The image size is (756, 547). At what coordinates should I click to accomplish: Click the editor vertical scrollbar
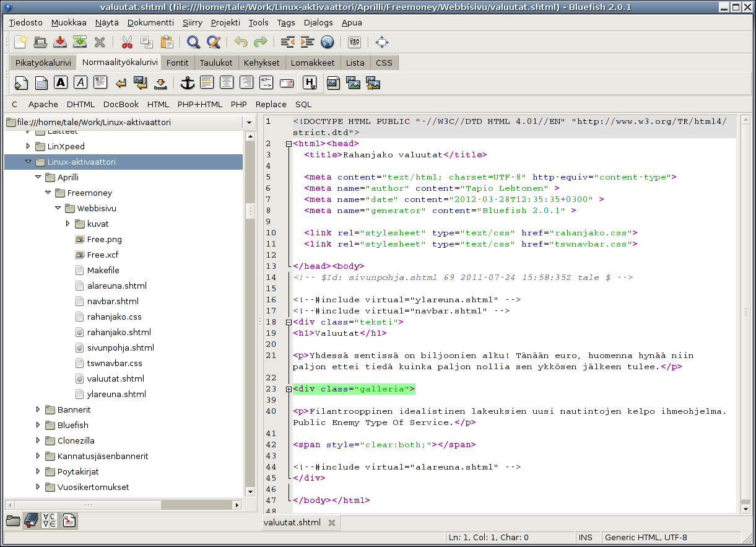(745, 313)
